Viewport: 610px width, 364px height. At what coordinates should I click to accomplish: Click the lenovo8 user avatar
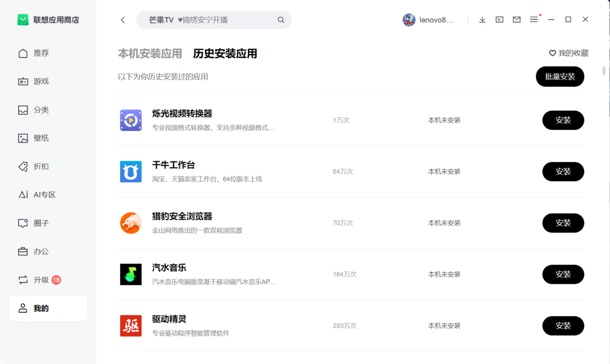click(x=409, y=19)
